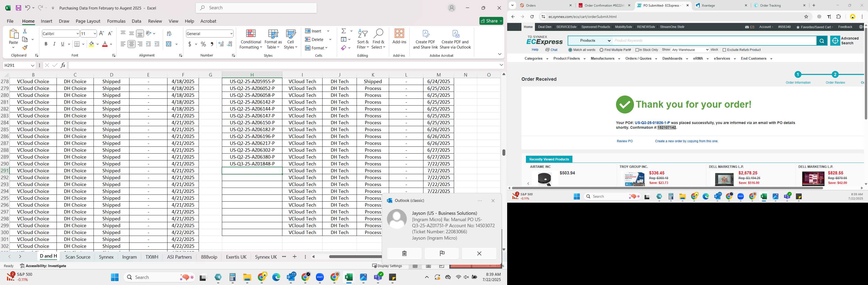Apply center horizontal alignment
Image resolution: width=868 pixels, height=285 pixels.
tap(131, 44)
